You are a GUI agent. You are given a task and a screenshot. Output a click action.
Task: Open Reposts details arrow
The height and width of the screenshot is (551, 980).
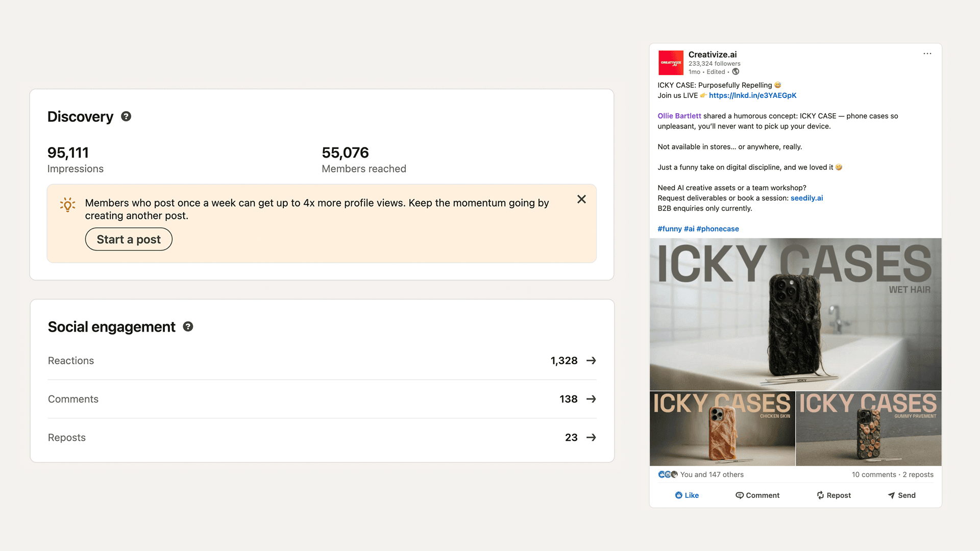(x=591, y=438)
